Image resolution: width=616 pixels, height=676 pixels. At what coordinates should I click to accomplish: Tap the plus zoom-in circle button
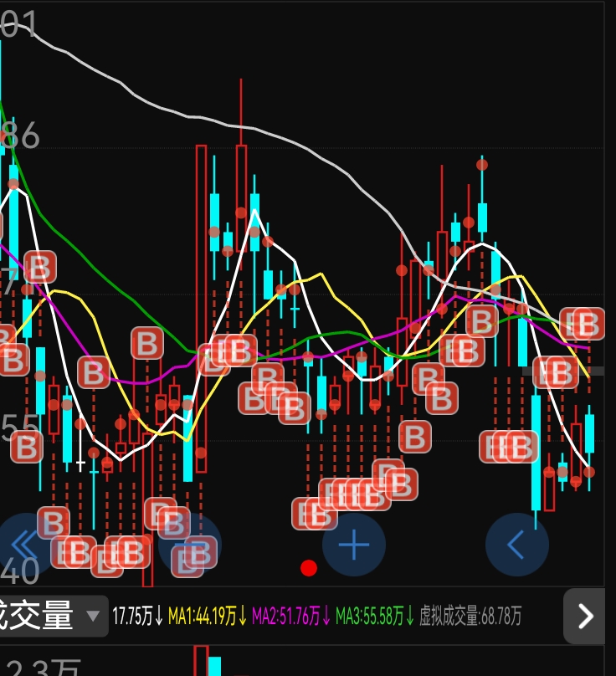354,545
